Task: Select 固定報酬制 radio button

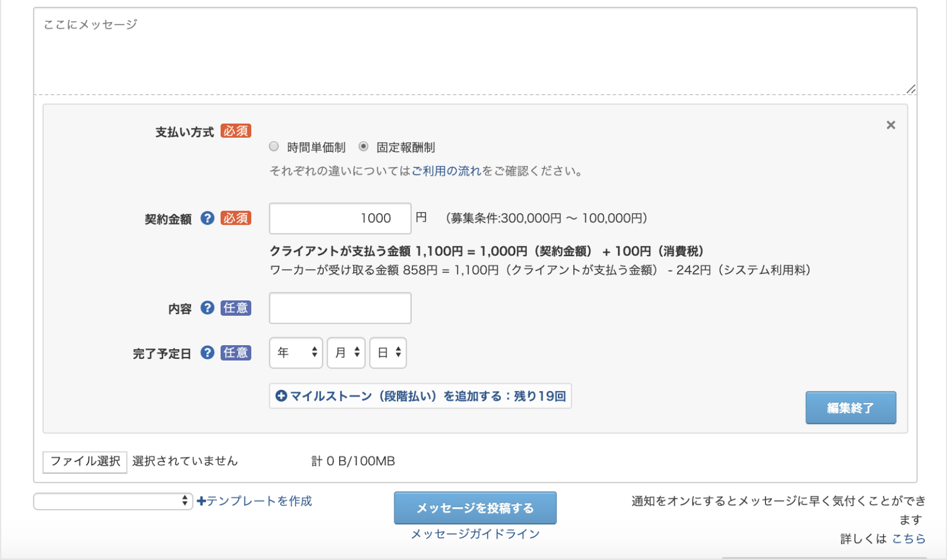Action: tap(363, 147)
